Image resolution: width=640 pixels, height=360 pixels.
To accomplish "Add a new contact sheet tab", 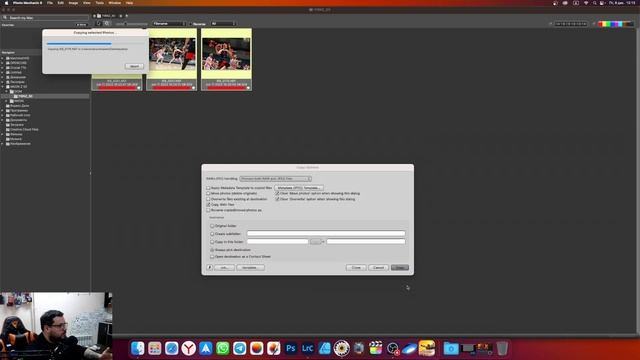I will pyautogui.click(x=127, y=16).
